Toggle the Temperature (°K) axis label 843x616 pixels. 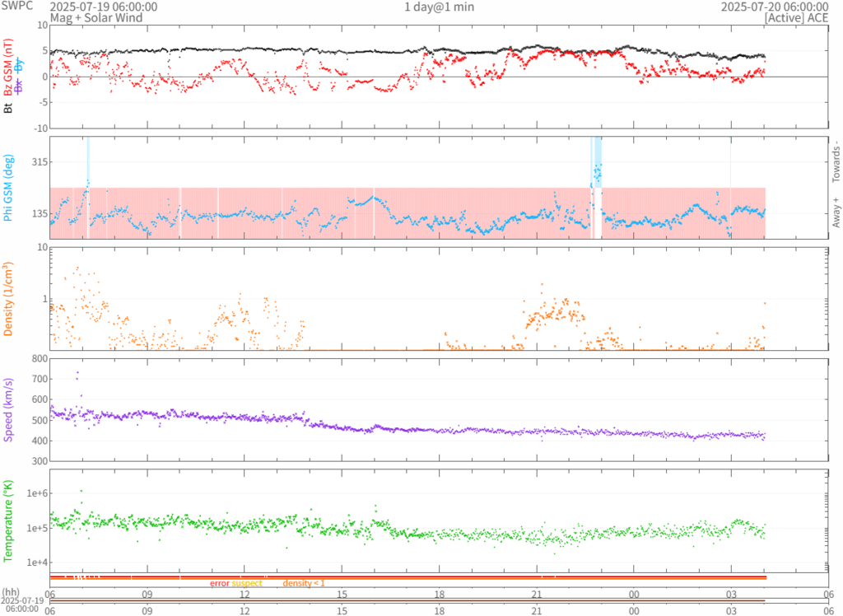[8, 520]
